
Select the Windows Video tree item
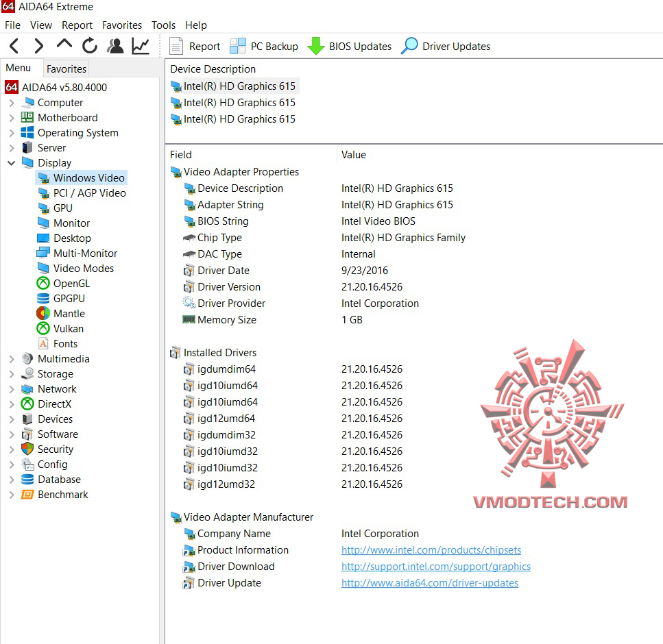[x=82, y=178]
